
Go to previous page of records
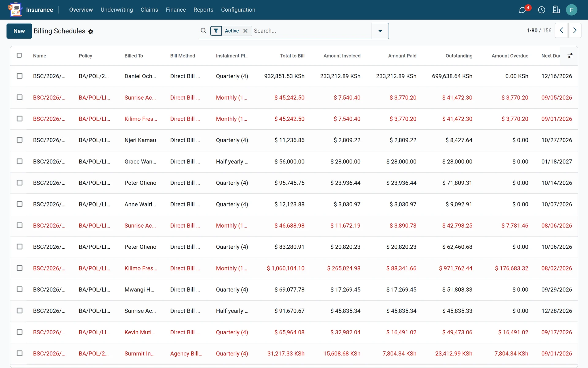561,30
